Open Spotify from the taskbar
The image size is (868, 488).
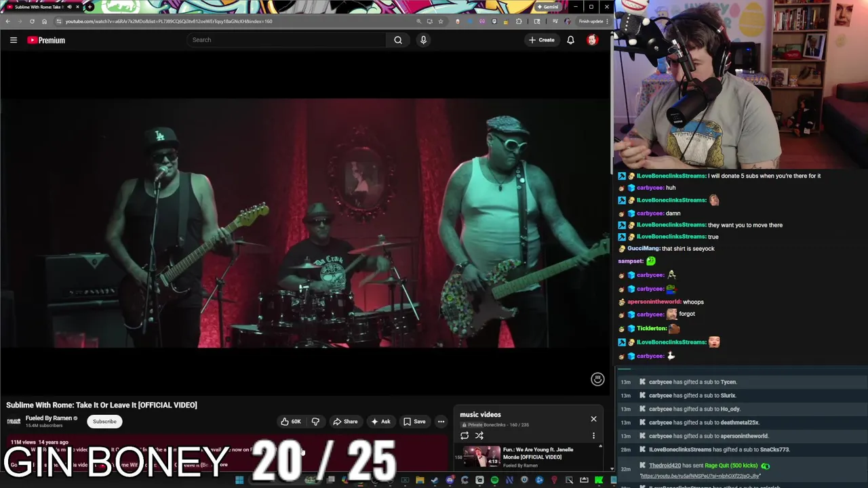coord(494,481)
